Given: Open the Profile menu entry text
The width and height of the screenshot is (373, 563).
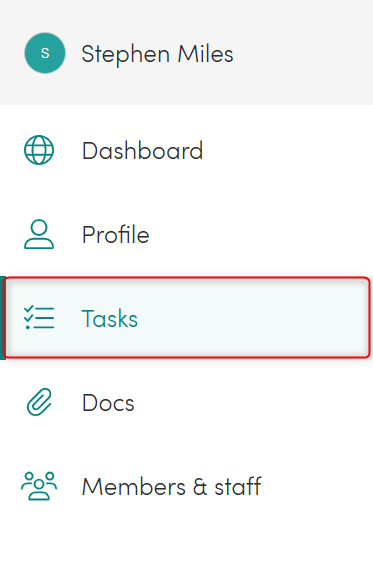Looking at the screenshot, I should click(x=116, y=234).
